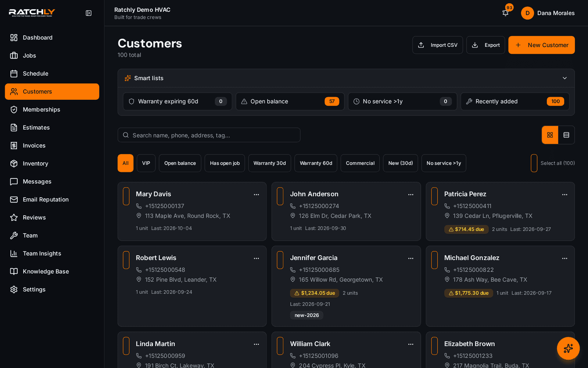Screen dimensions: 588x368
Task: Open Robert Lewis more options menu
Action: (257, 258)
